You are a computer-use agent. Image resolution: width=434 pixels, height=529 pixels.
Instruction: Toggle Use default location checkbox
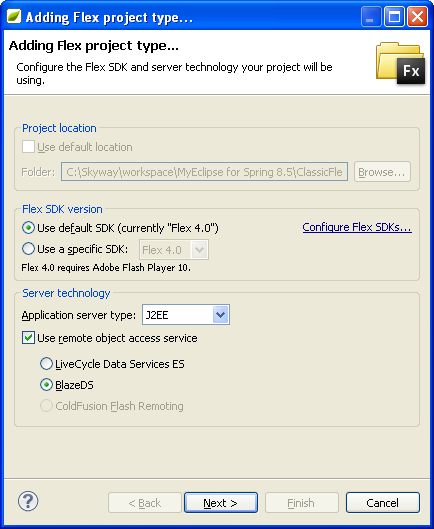click(28, 147)
